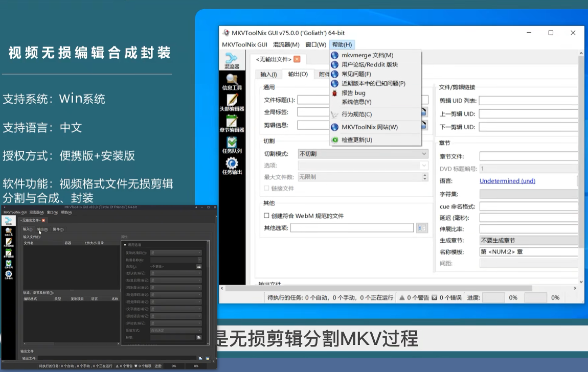Click the 0 个警告 warning triangle icon in the light window's status bar

402,297
